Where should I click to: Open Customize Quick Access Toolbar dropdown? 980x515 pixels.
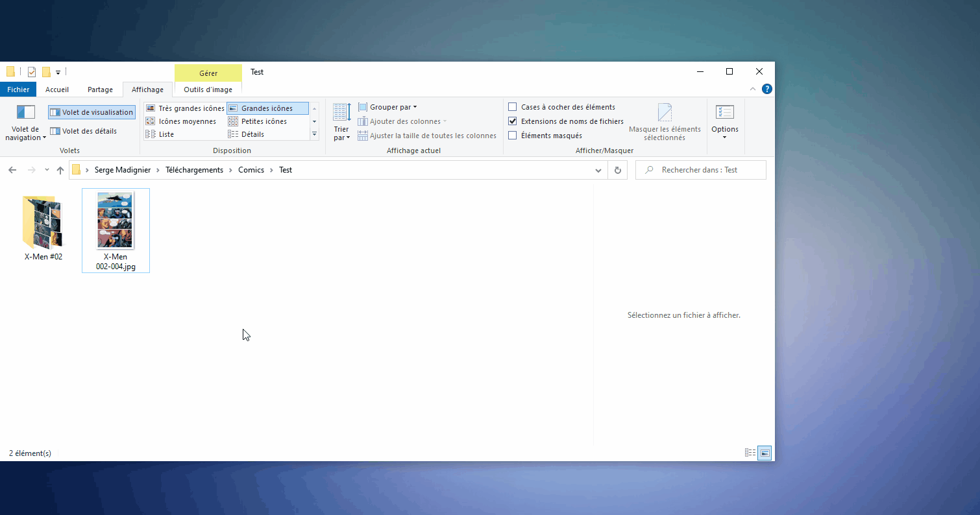click(58, 73)
